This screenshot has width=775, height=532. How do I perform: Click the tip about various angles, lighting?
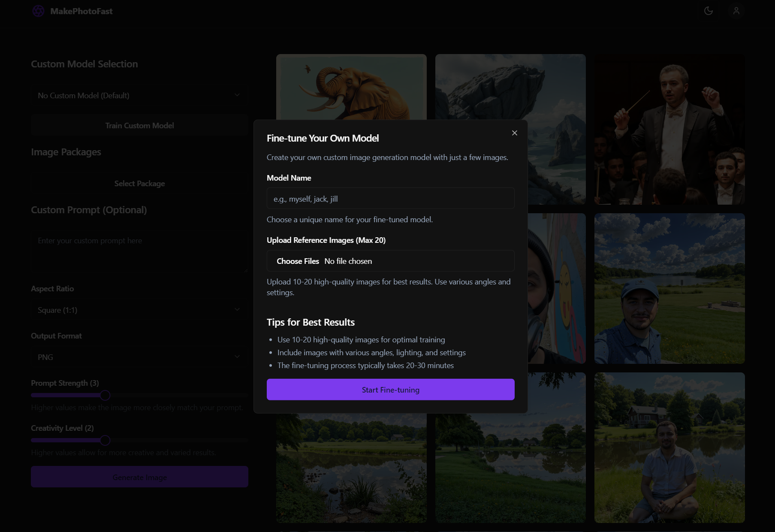371,352
